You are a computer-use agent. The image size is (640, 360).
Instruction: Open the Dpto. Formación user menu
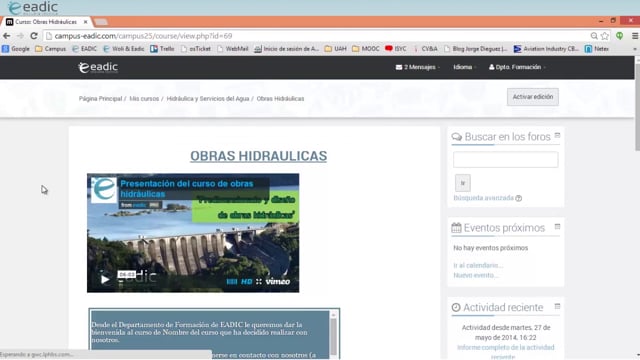[x=517, y=67]
